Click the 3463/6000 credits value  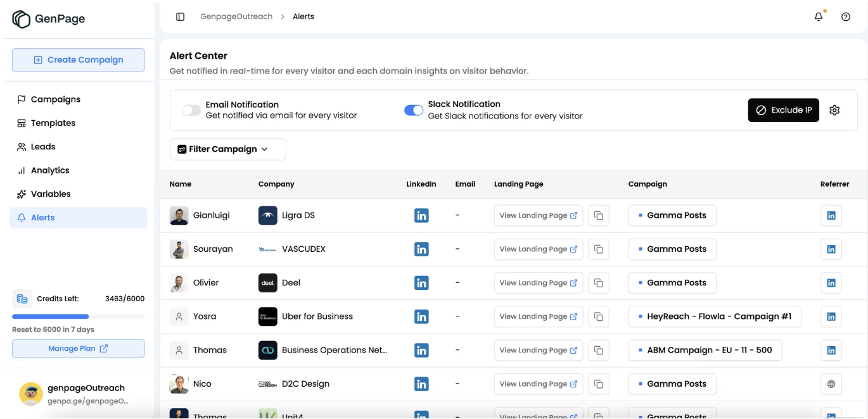click(x=125, y=299)
